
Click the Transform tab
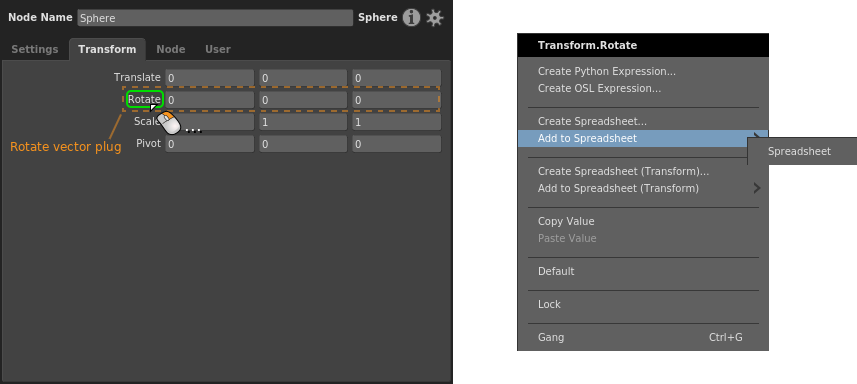pos(107,49)
